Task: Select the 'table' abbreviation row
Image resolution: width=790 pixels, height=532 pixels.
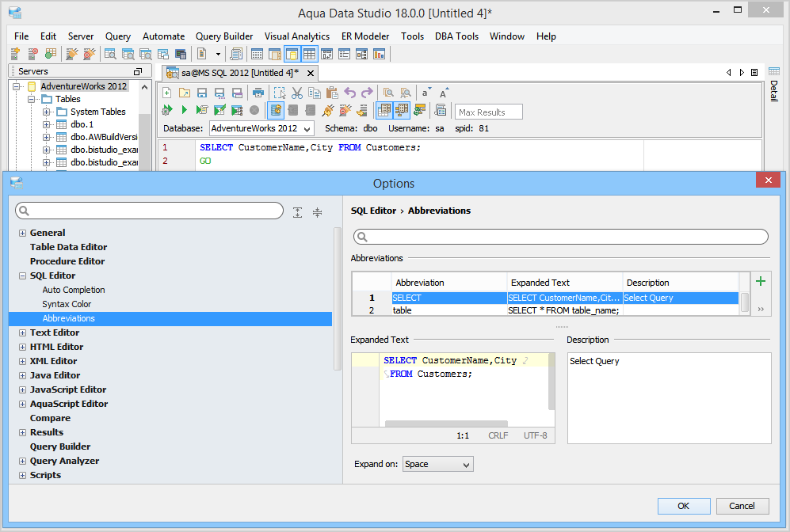Action: pos(545,310)
